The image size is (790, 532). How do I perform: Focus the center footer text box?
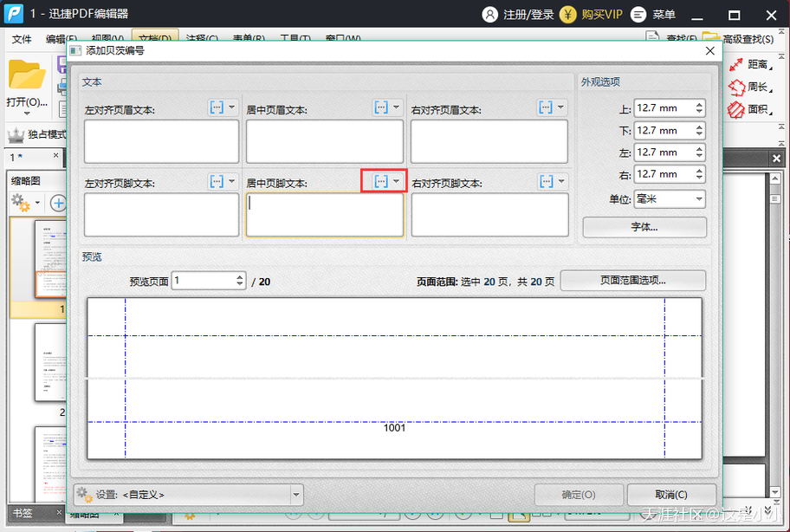coord(325,215)
